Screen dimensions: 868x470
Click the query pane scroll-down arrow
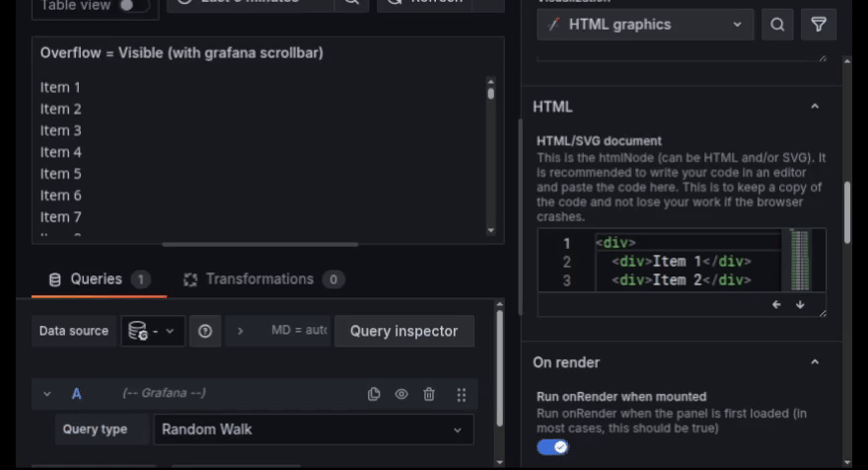pyautogui.click(x=499, y=462)
